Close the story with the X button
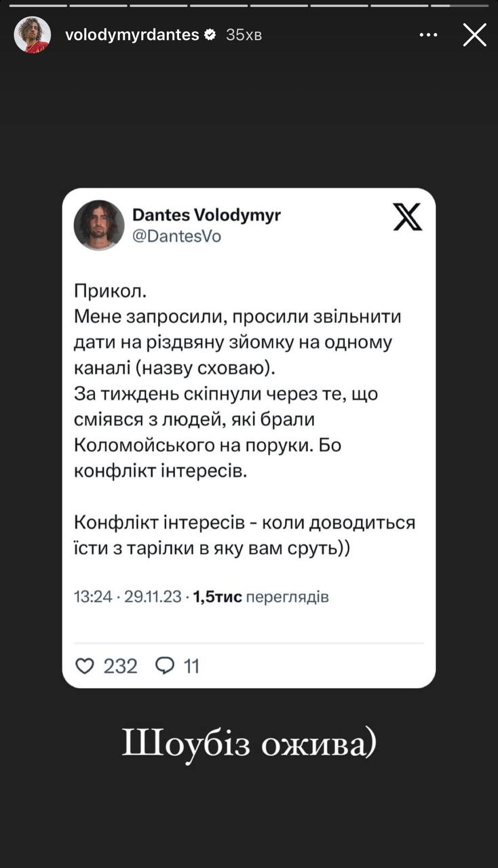The width and height of the screenshot is (498, 868). click(474, 35)
